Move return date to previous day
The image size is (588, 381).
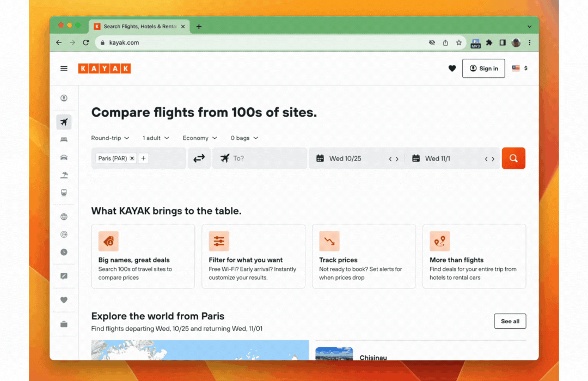[x=486, y=159]
